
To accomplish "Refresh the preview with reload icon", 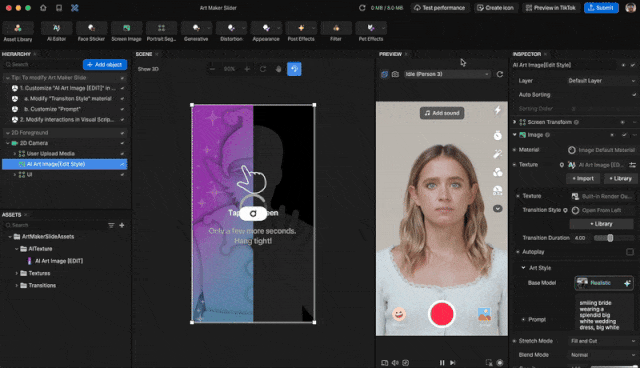I will [500, 74].
